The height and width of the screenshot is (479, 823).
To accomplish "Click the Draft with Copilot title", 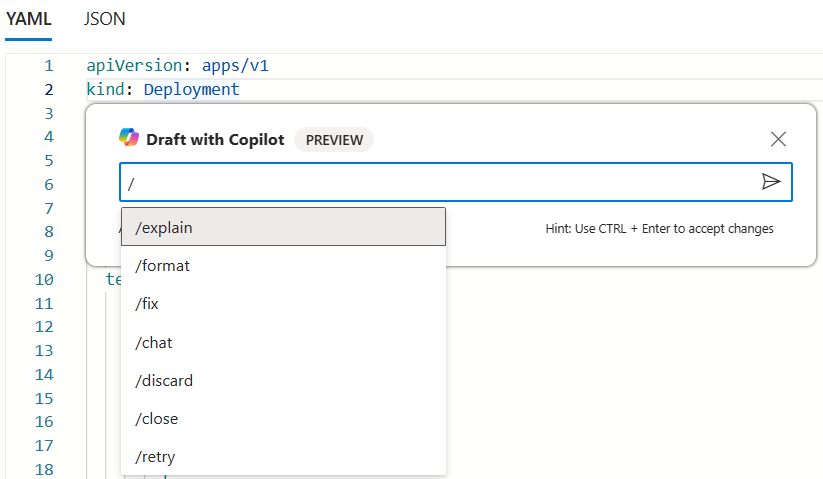I will (x=215, y=140).
